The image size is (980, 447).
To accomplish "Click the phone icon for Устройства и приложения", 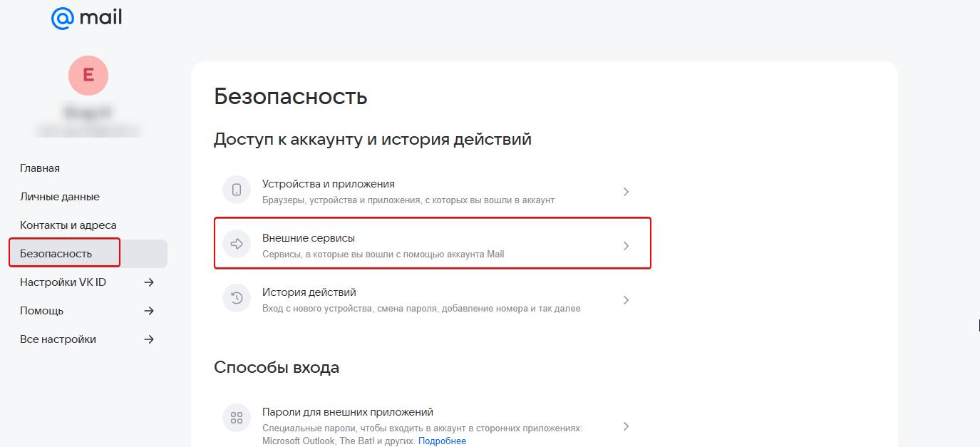I will click(237, 190).
